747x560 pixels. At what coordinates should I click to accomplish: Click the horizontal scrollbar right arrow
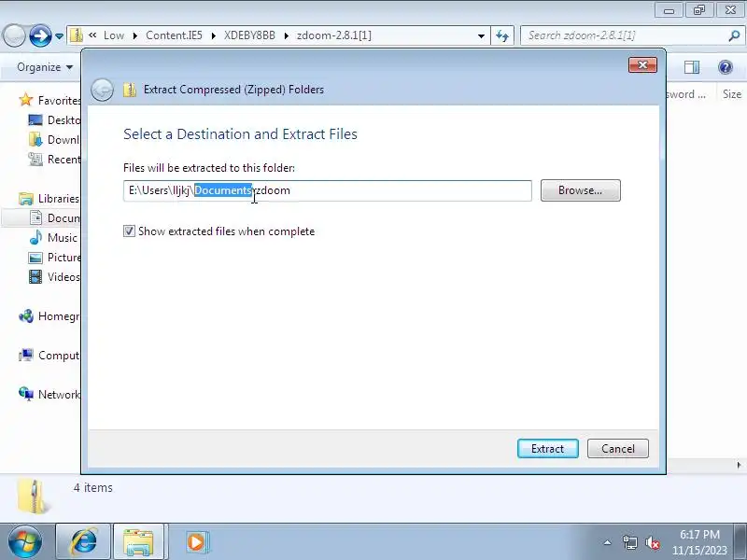point(739,465)
